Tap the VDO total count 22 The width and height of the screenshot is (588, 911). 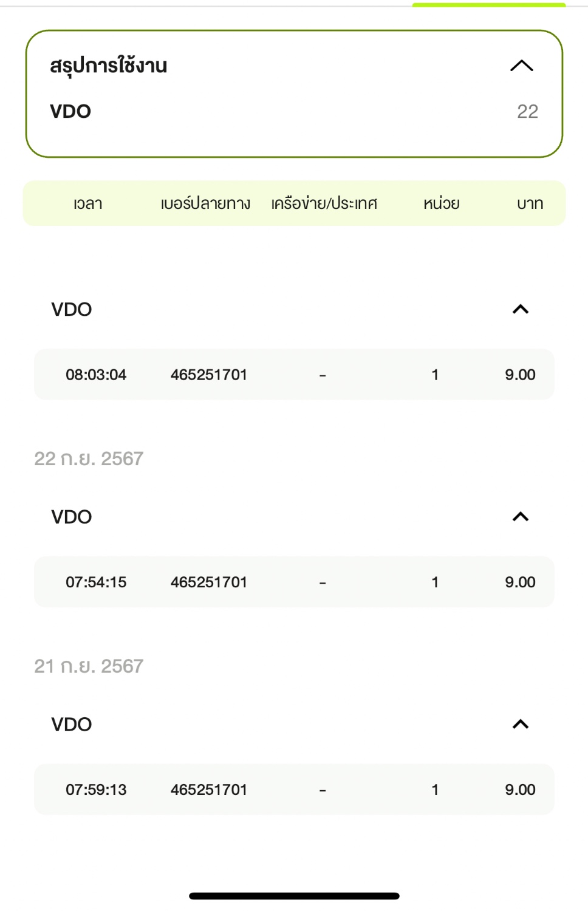tap(527, 111)
